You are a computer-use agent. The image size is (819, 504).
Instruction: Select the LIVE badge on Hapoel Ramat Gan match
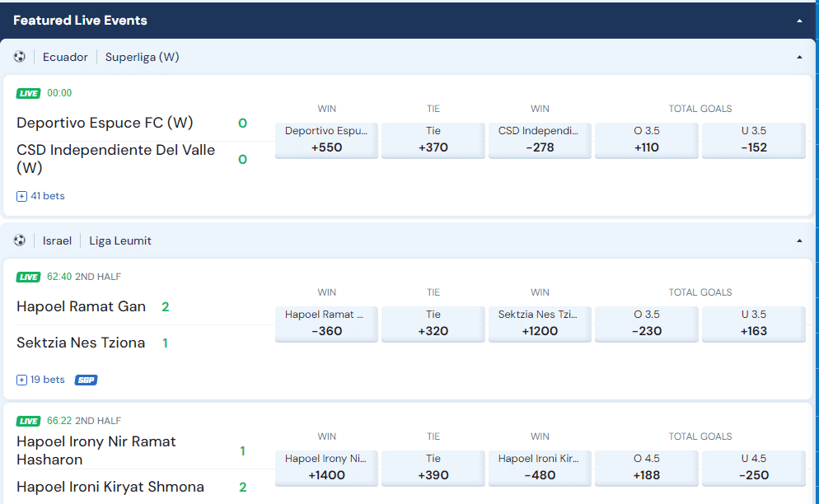click(x=28, y=277)
